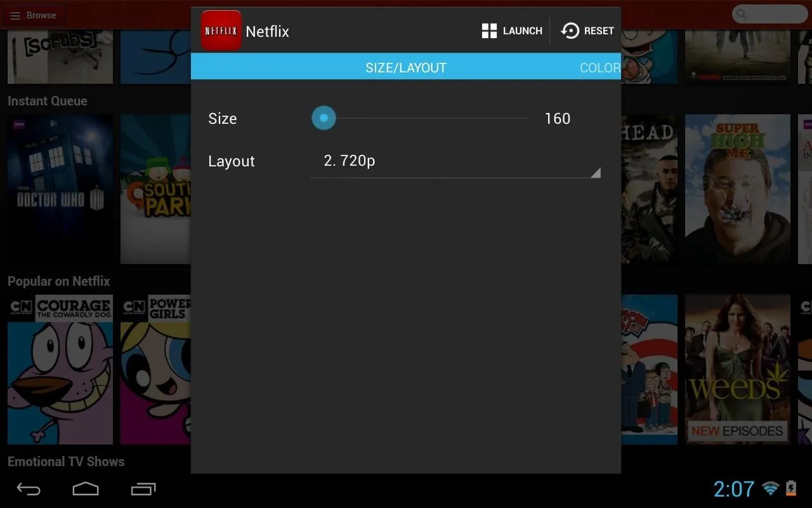
Task: Tap the Android back navigation icon
Action: tap(29, 489)
